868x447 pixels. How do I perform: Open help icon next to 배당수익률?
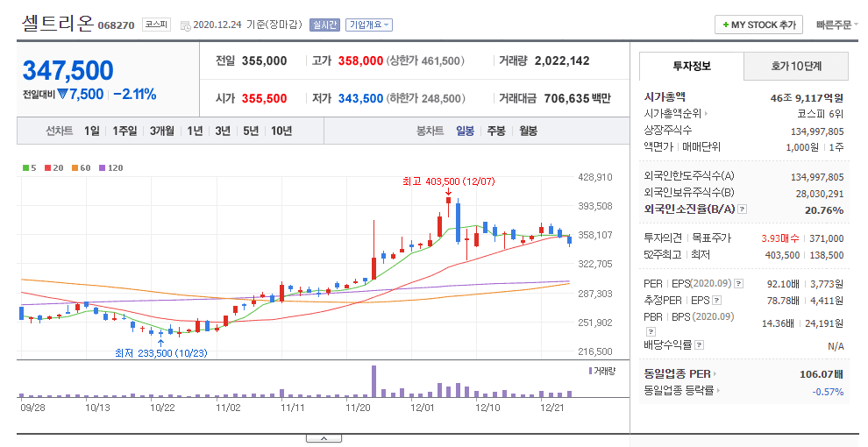click(x=699, y=345)
